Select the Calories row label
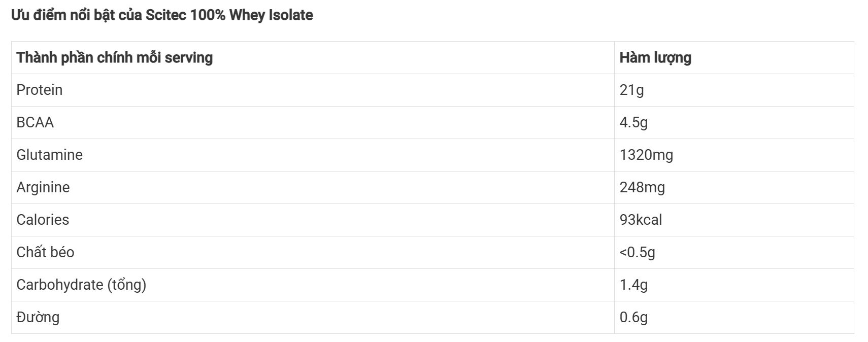Image resolution: width=868 pixels, height=342 pixels. click(x=43, y=220)
